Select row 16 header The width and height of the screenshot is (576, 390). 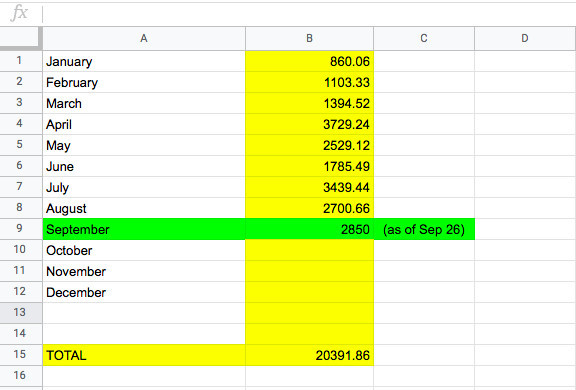pos(21,376)
